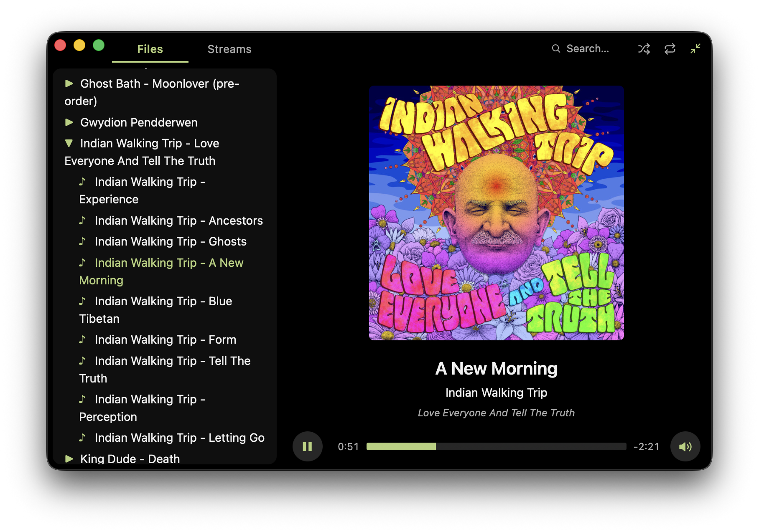Click the search magnifier icon
759x532 pixels.
(x=556, y=48)
